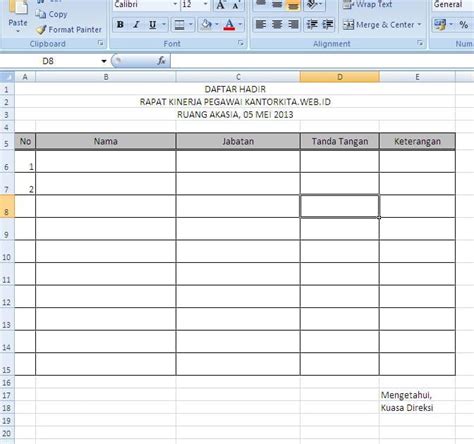Image resolution: width=474 pixels, height=444 pixels.
Task: Toggle Align Text Right
Action: point(293,24)
